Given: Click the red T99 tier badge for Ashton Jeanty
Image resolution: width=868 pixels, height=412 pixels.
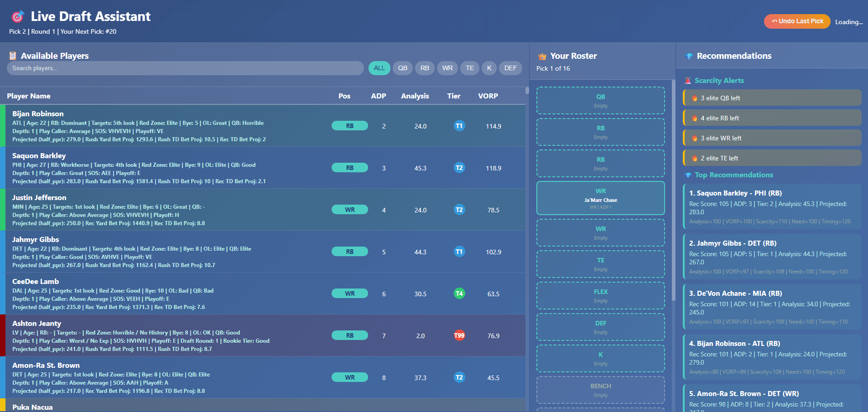Looking at the screenshot, I should pyautogui.click(x=459, y=335).
